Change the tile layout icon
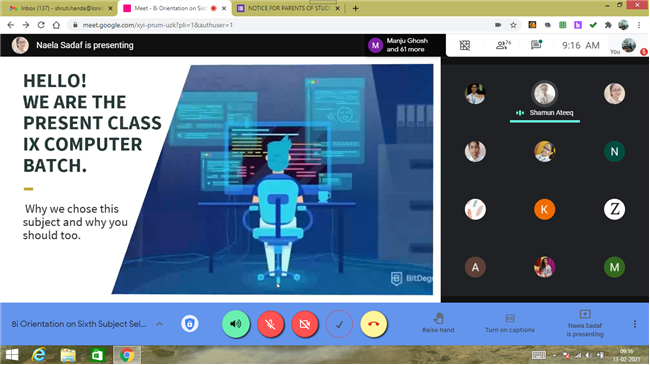 click(465, 45)
